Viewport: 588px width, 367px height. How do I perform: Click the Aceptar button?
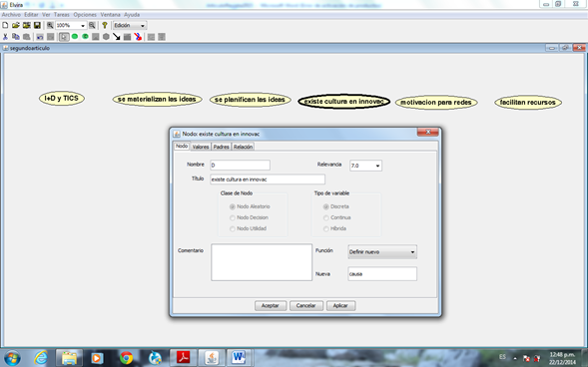tap(271, 305)
